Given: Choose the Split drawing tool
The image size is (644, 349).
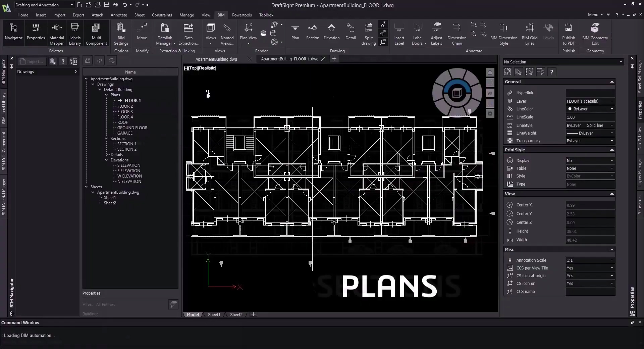Looking at the screenshot, I should point(368,32).
